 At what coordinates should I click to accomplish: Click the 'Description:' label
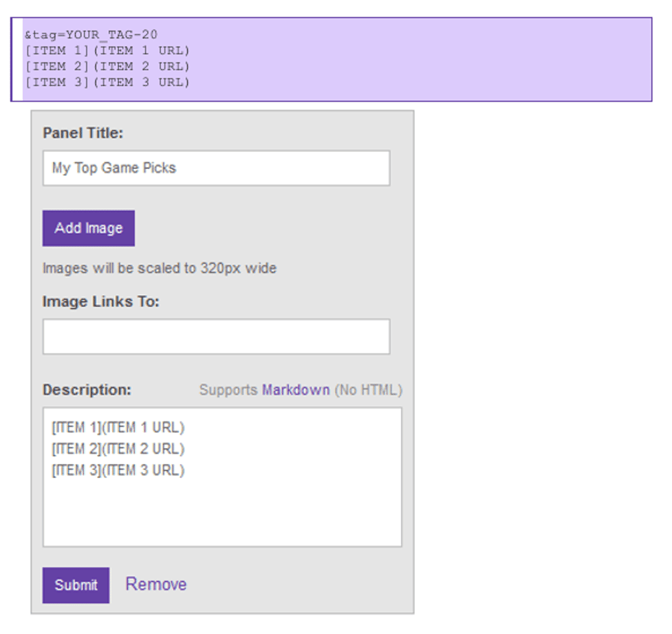coord(87,390)
